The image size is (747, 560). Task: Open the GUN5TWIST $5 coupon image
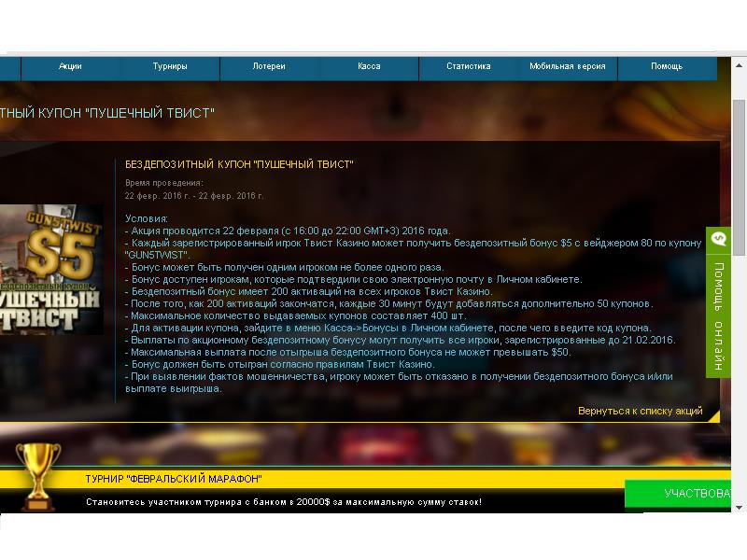point(51,270)
